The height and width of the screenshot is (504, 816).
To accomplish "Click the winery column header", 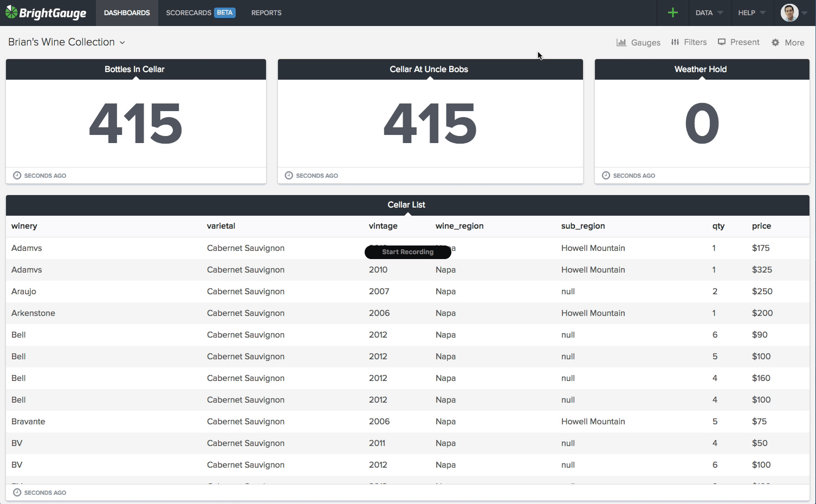I will (x=24, y=226).
